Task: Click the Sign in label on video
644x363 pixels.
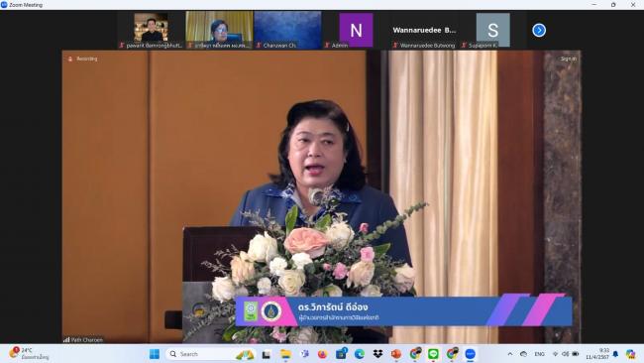Action: pyautogui.click(x=569, y=59)
